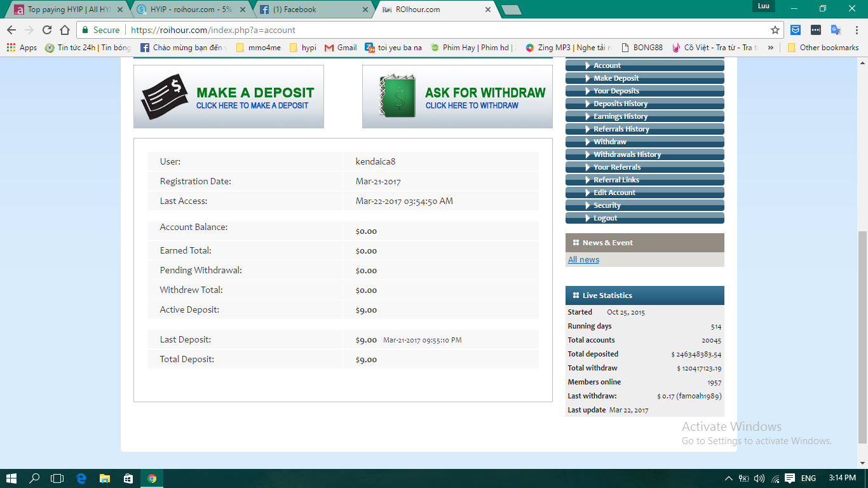Image resolution: width=868 pixels, height=488 pixels.
Task: Open Task View on the taskbar
Action: (x=57, y=478)
